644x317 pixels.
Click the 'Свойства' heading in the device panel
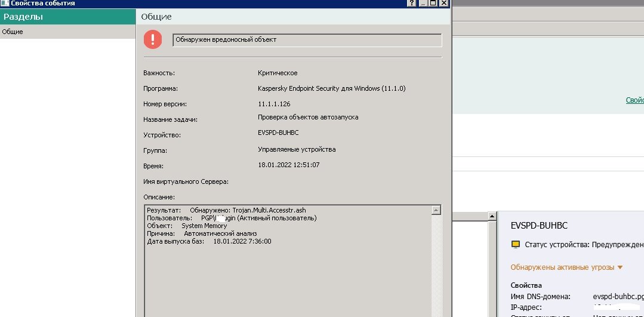click(526, 285)
